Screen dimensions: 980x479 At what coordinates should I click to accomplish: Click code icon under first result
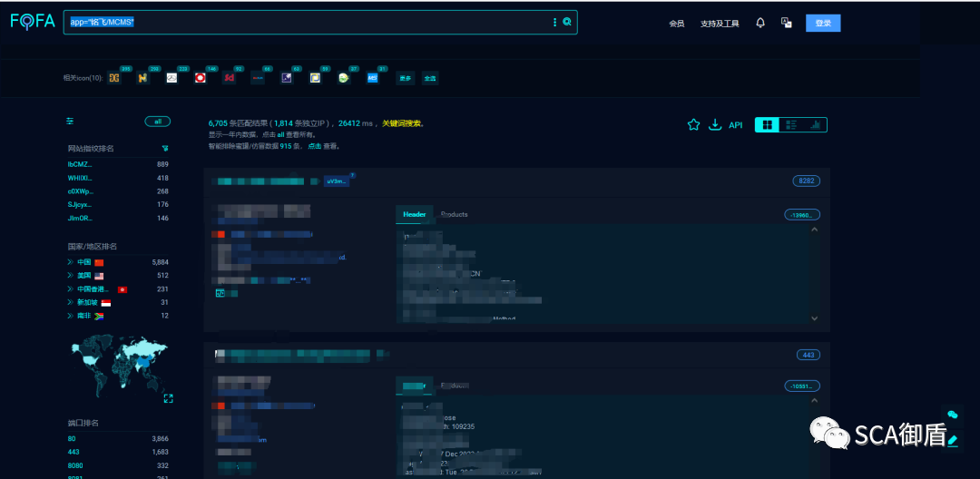pyautogui.click(x=220, y=293)
